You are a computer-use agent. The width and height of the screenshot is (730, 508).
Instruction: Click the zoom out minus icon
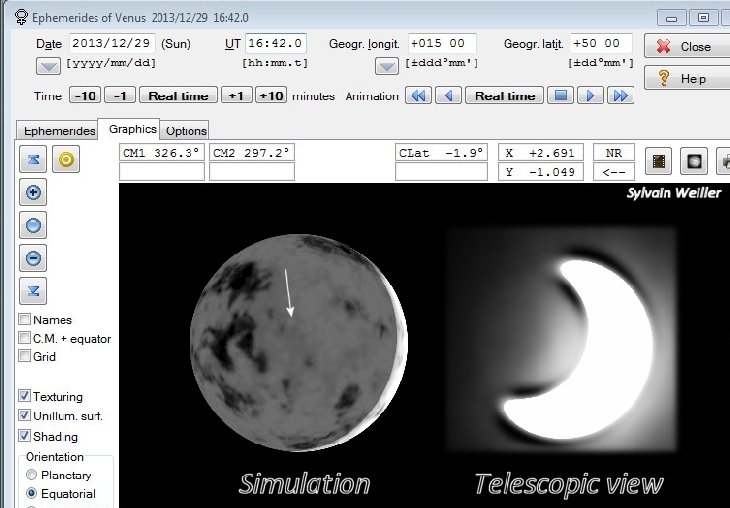[34, 258]
